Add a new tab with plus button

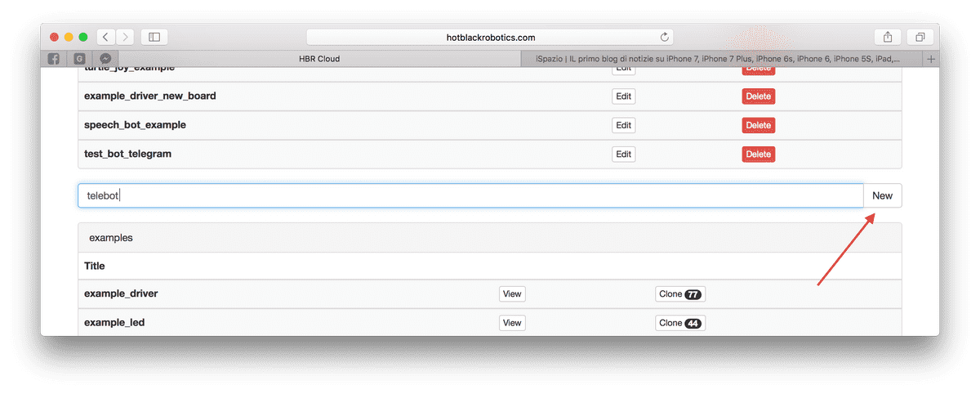[931, 59]
